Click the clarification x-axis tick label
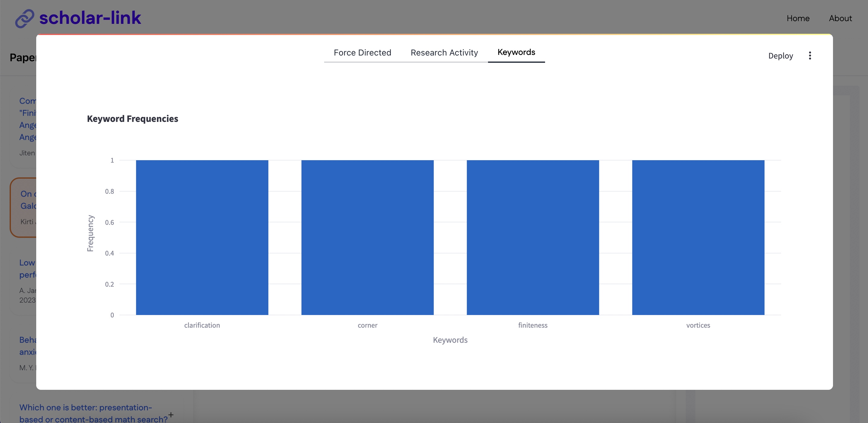The width and height of the screenshot is (868, 423). click(202, 325)
